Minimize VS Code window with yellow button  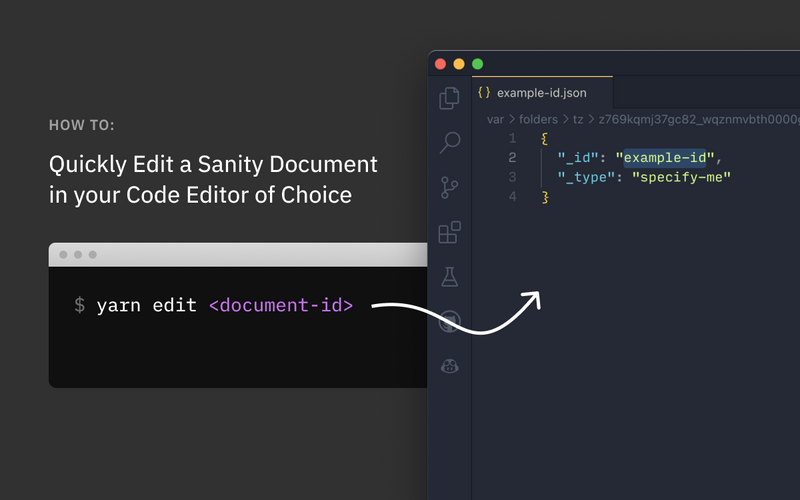click(459, 64)
